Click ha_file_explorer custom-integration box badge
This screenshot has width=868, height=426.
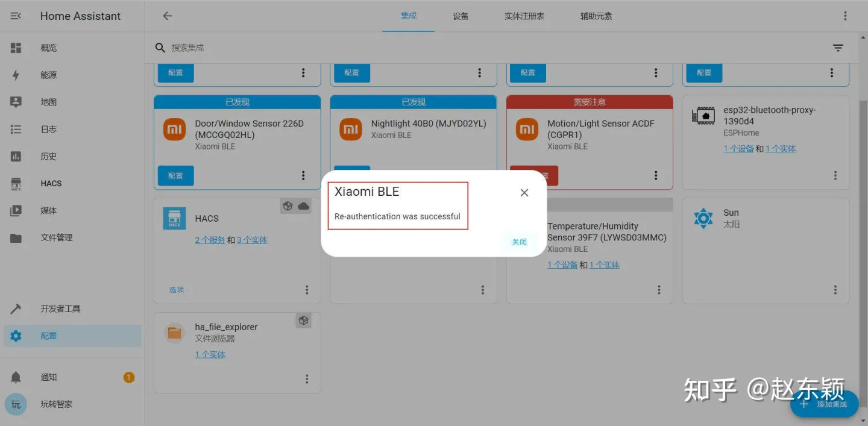point(304,321)
